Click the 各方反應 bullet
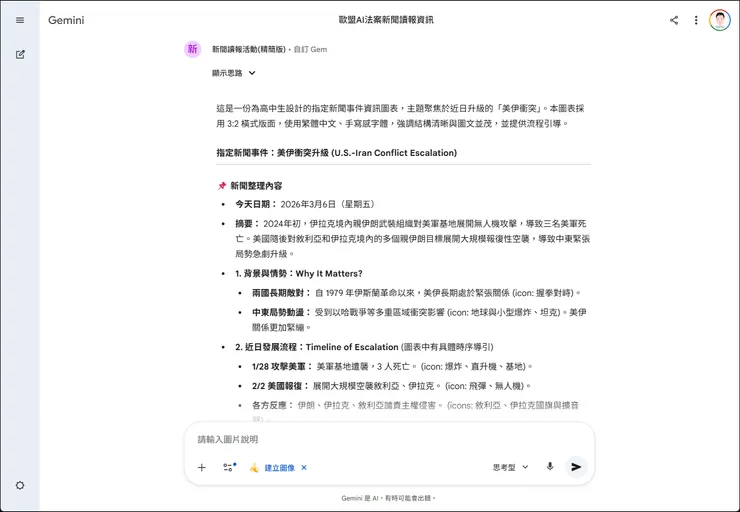 (415, 410)
